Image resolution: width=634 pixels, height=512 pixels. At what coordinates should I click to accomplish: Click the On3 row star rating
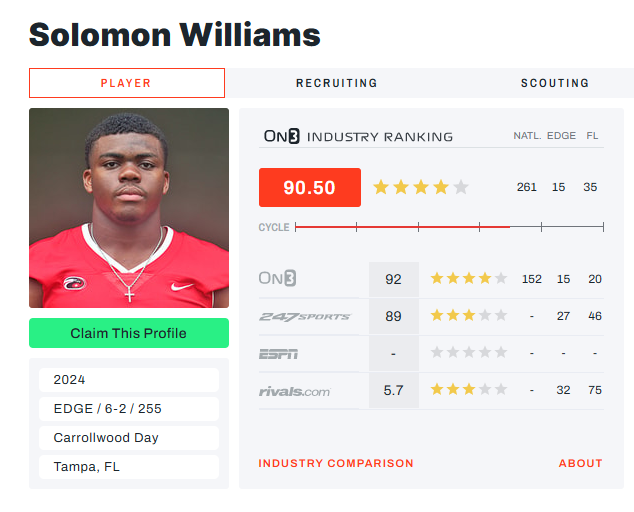point(468,279)
